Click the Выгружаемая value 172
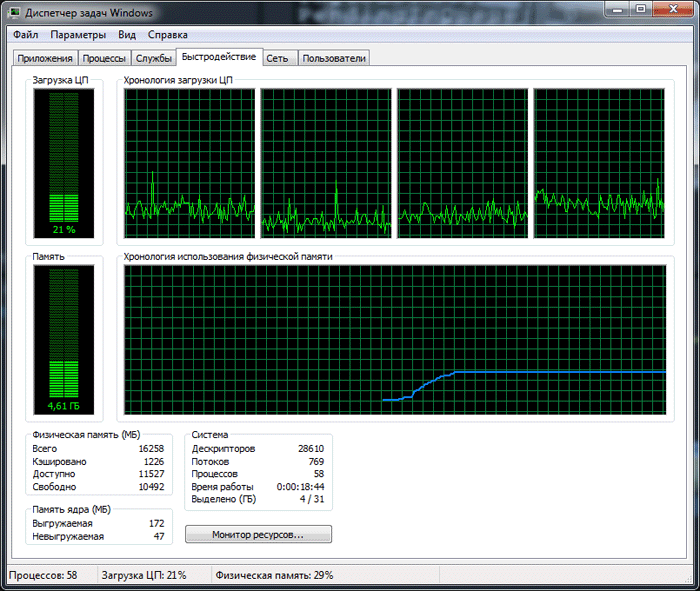Viewport: 700px width, 591px height. pyautogui.click(x=157, y=524)
